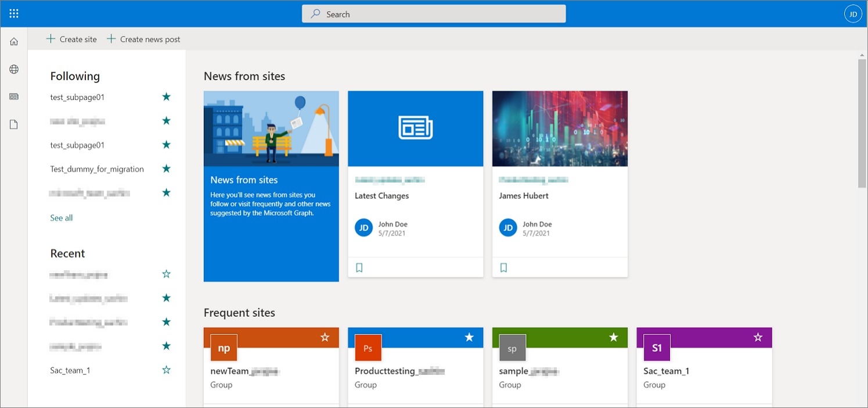Click inside the Search field
Viewport: 868px width, 408px height.
[433, 13]
